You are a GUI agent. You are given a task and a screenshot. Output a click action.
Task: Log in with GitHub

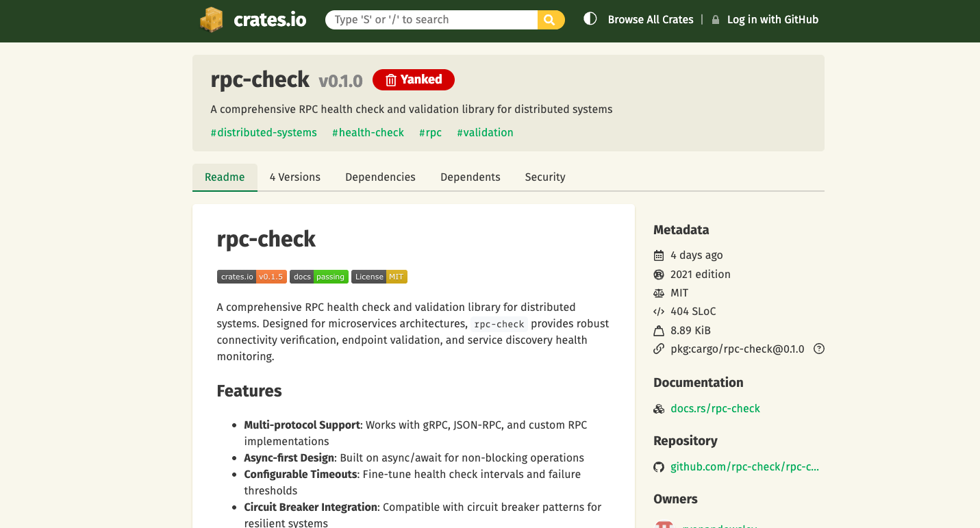(x=772, y=20)
